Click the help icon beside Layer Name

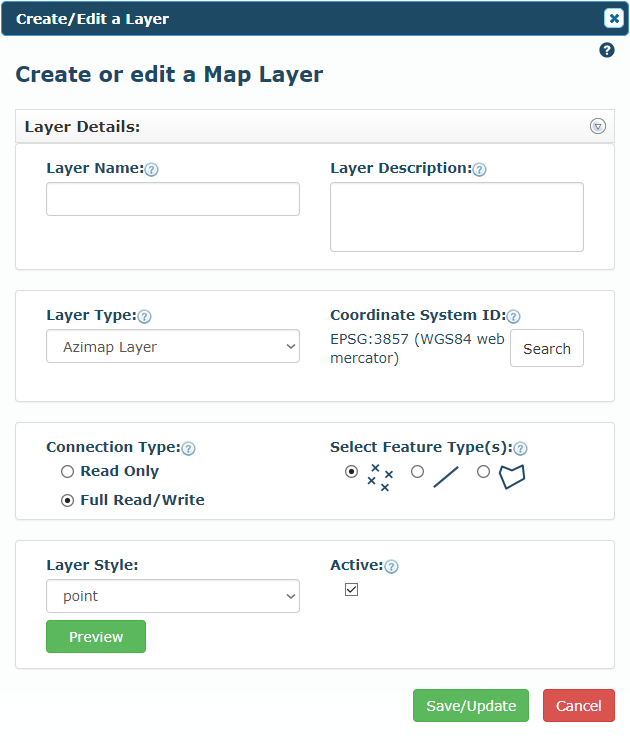(x=151, y=170)
